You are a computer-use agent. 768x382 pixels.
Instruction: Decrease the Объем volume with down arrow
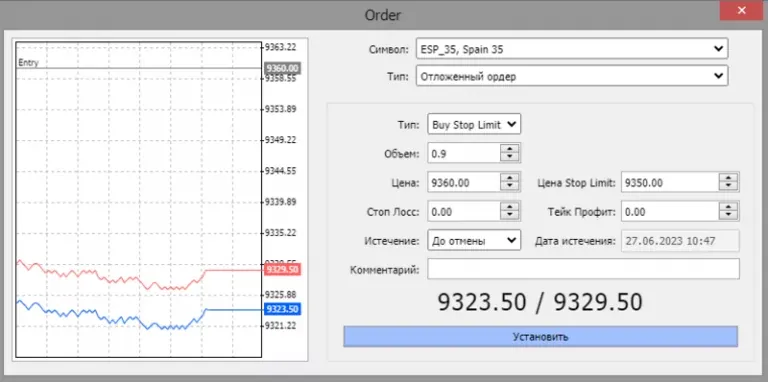(x=510, y=157)
